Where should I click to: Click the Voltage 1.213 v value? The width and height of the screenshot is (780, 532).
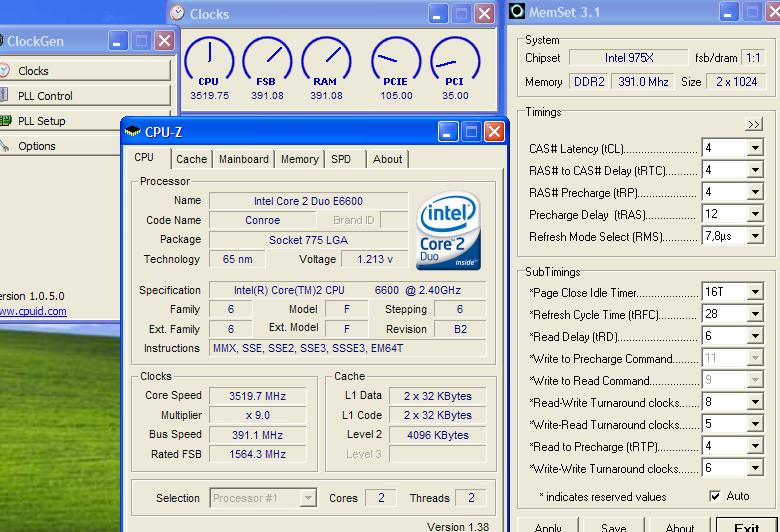pos(375,259)
